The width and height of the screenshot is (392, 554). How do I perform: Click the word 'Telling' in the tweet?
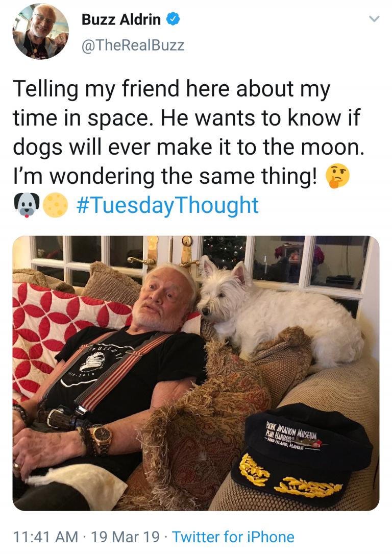[46, 89]
